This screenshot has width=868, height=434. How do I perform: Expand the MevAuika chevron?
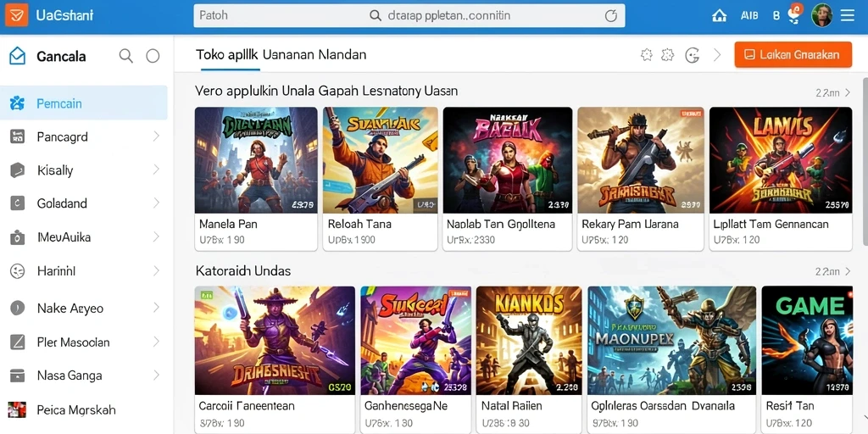coord(156,237)
